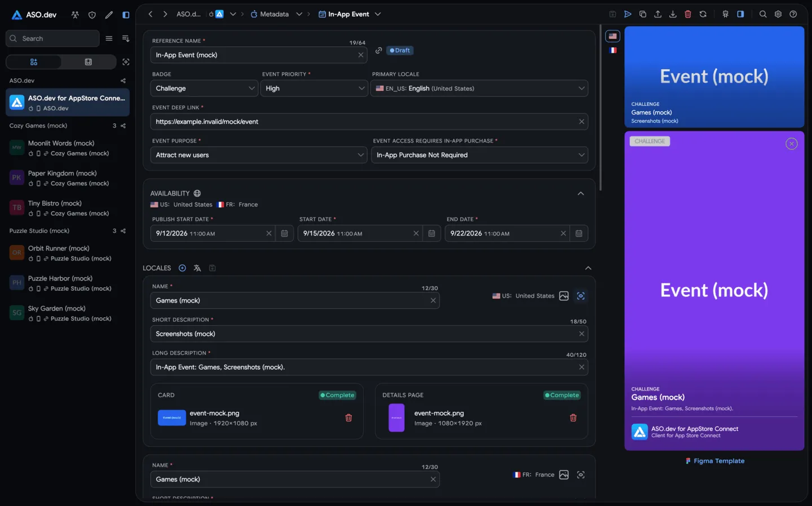Delete event-mock.png from the Card section
The height and width of the screenshot is (506, 812).
(348, 418)
